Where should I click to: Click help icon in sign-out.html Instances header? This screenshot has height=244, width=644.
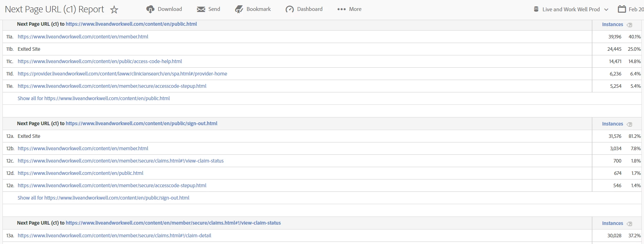(629, 124)
